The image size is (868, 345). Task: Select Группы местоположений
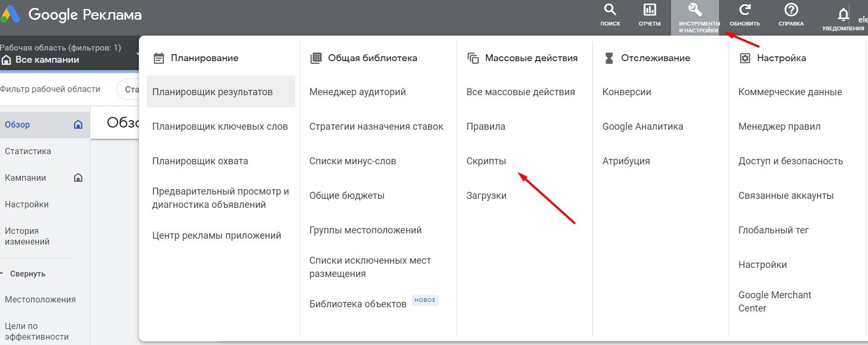(366, 230)
